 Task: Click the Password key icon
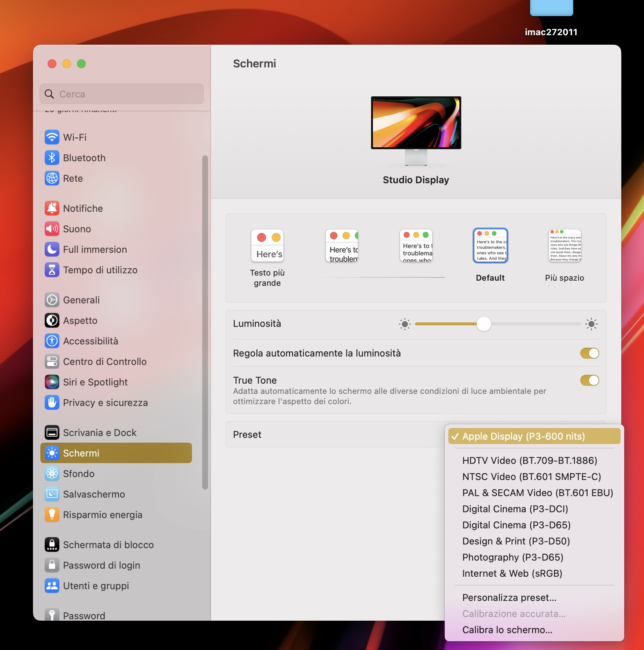coord(52,615)
